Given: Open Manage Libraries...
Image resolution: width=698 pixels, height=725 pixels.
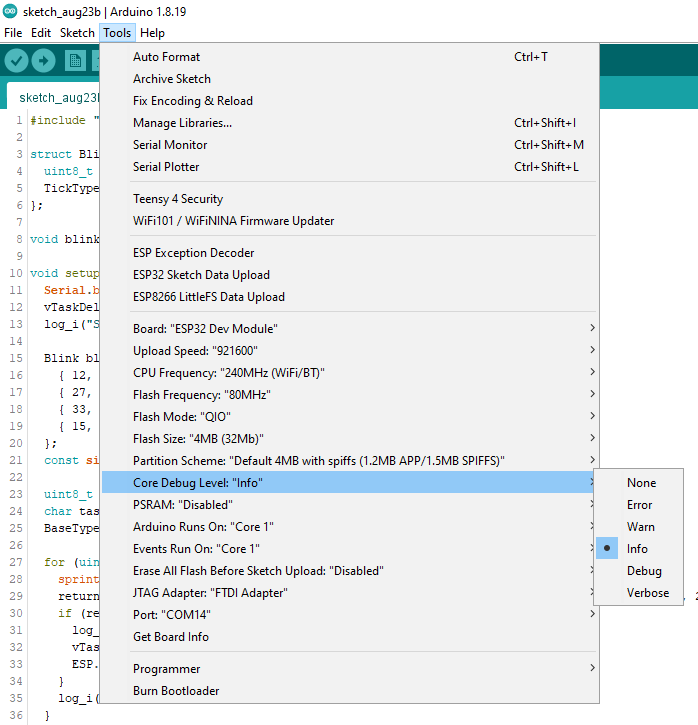Looking at the screenshot, I should tap(349, 123).
